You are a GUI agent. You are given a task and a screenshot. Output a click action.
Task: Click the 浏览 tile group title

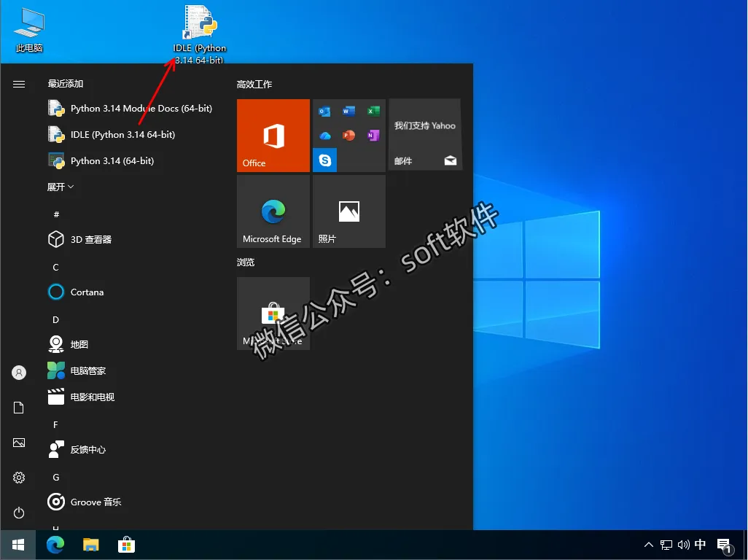click(x=246, y=262)
